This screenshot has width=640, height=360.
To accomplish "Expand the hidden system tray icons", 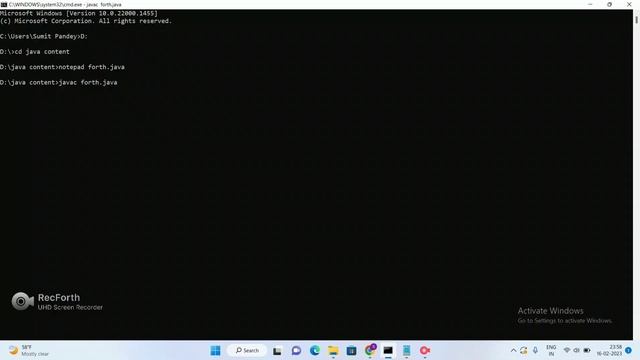I will pyautogui.click(x=513, y=350).
